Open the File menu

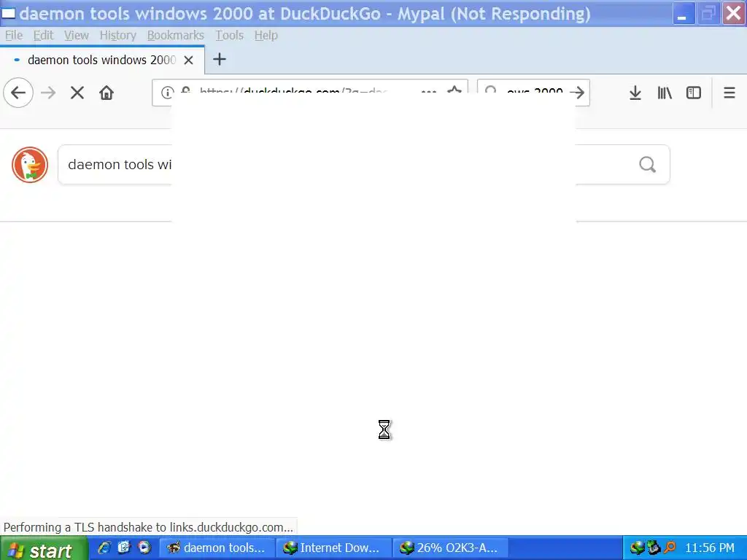(14, 35)
